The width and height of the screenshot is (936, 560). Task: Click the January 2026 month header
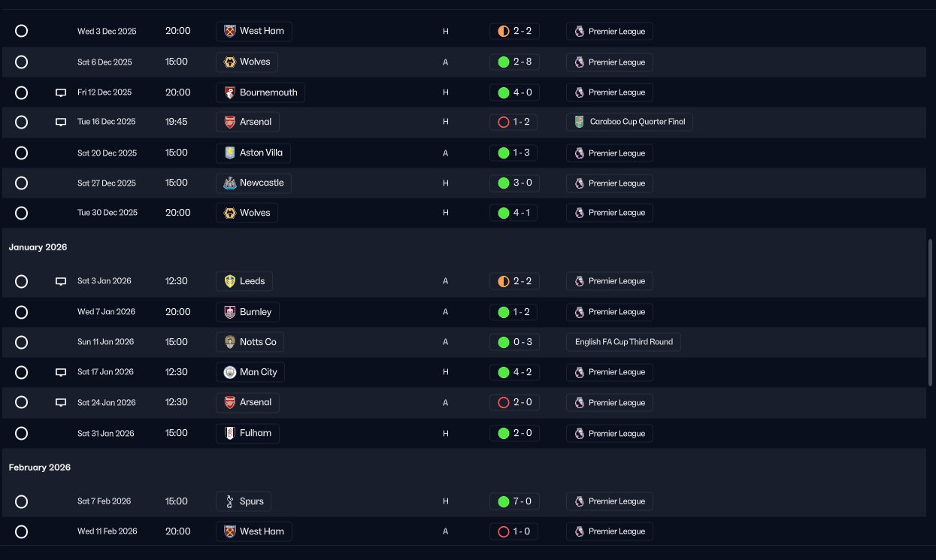pos(38,247)
